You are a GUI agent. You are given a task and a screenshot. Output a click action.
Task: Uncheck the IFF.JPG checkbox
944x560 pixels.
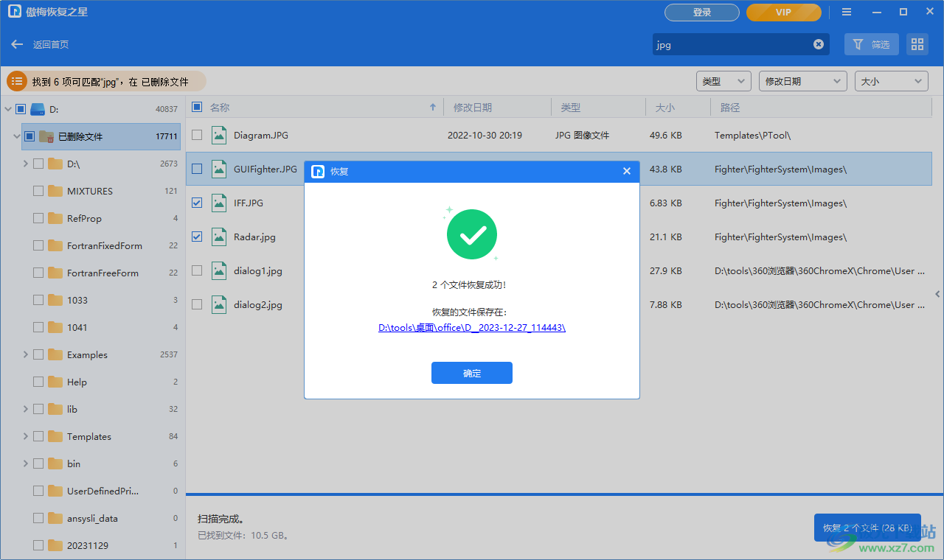click(x=197, y=203)
